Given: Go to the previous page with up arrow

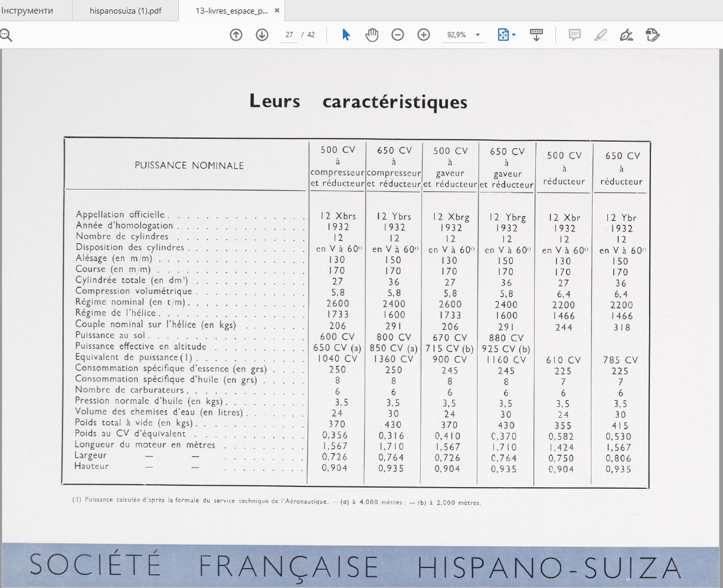Looking at the screenshot, I should click(x=236, y=35).
